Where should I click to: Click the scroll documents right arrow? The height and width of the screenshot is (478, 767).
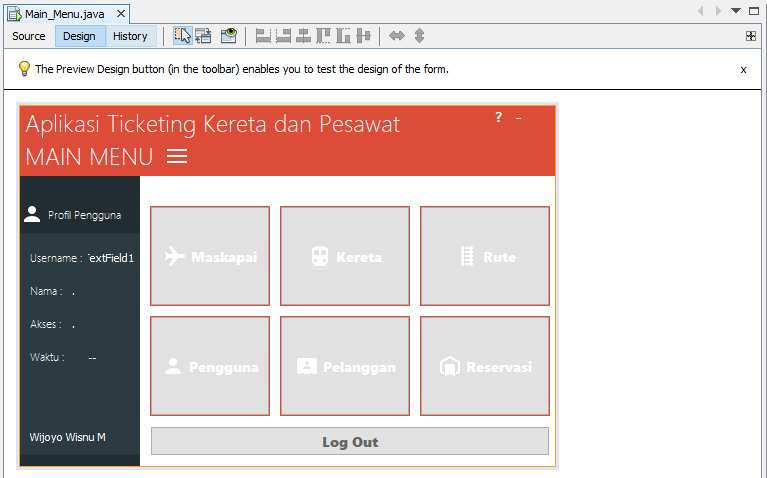tap(718, 11)
